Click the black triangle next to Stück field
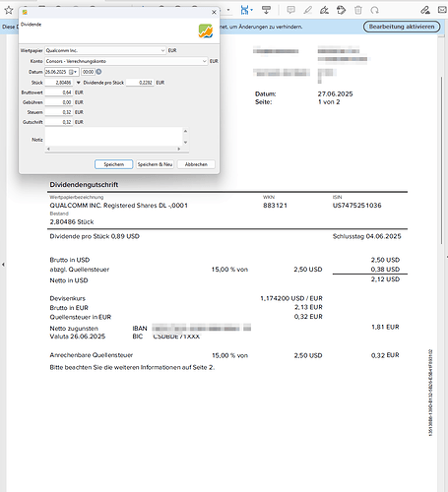Image resolution: width=448 pixels, height=492 pixels. (78, 83)
